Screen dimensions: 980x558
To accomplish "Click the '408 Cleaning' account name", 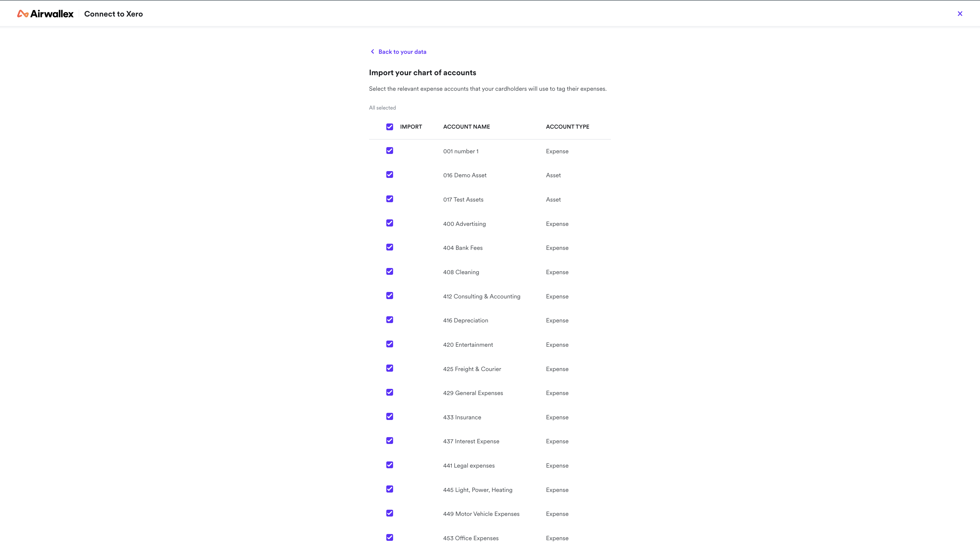I will coord(461,272).
